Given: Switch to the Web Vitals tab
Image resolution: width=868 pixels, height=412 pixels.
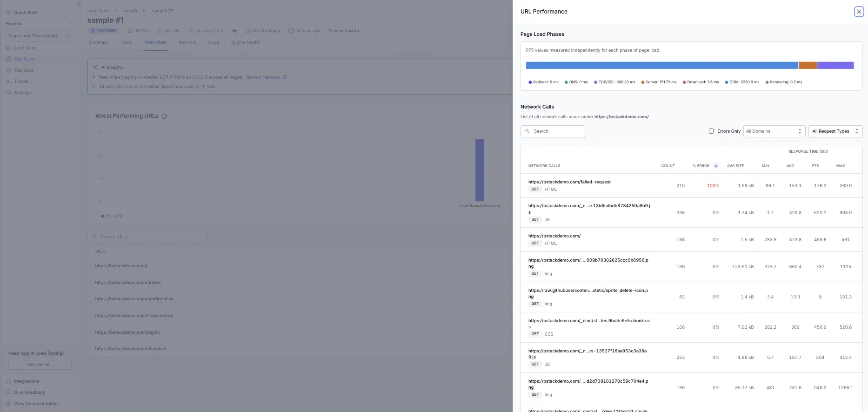Looking at the screenshot, I should (155, 42).
